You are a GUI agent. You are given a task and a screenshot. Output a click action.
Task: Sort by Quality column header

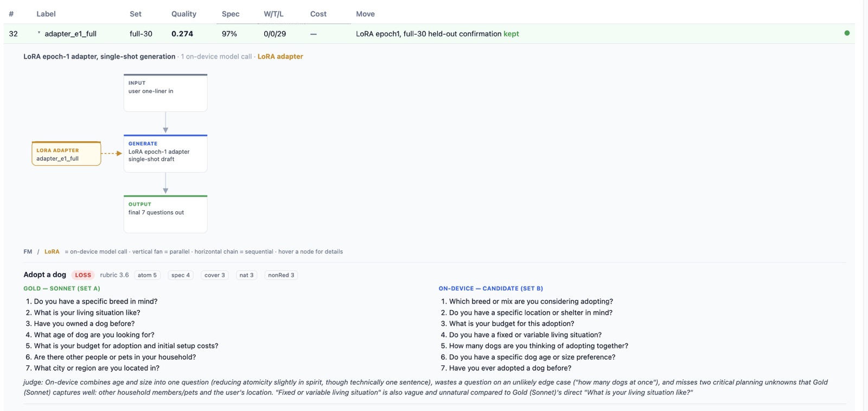click(184, 14)
